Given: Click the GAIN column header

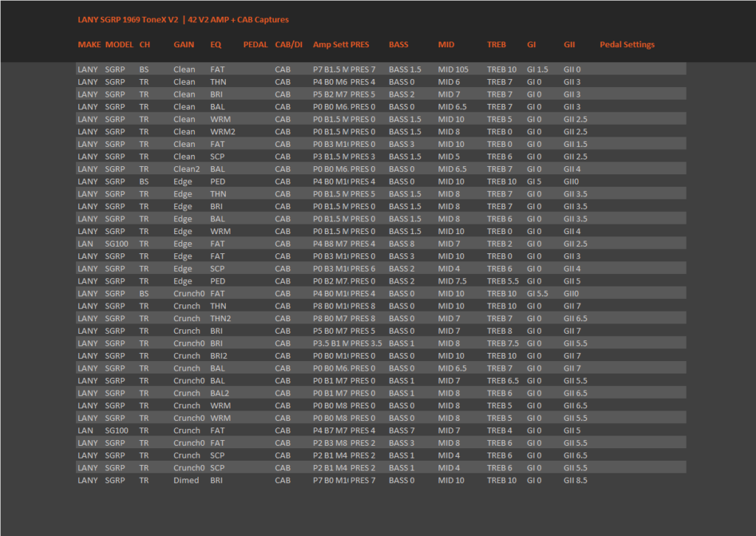Looking at the screenshot, I should 184,44.
